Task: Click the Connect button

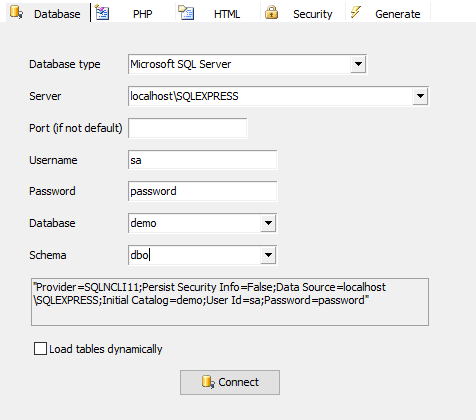Action: click(x=230, y=382)
